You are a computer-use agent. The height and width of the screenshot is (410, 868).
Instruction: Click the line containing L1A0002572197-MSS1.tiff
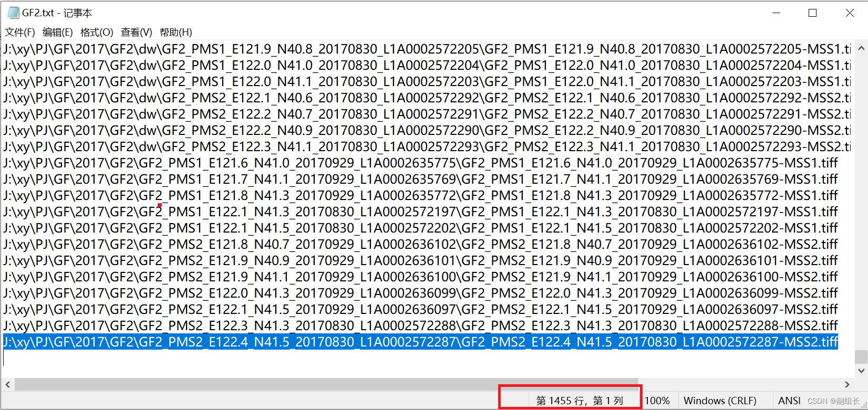click(x=420, y=212)
